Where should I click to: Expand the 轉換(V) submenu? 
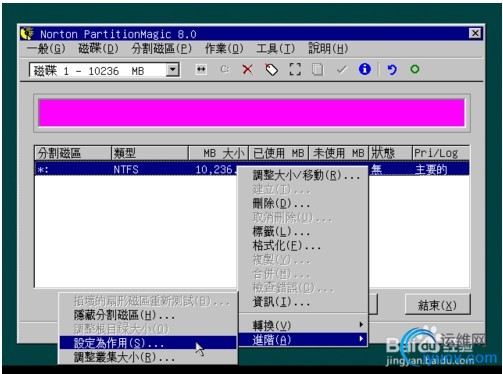coord(303,325)
